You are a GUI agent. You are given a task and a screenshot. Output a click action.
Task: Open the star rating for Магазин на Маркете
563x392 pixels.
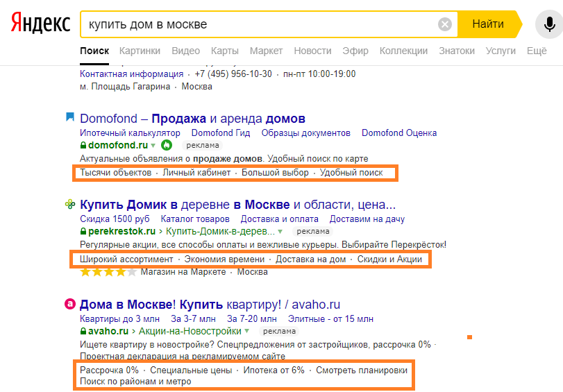click(x=108, y=272)
